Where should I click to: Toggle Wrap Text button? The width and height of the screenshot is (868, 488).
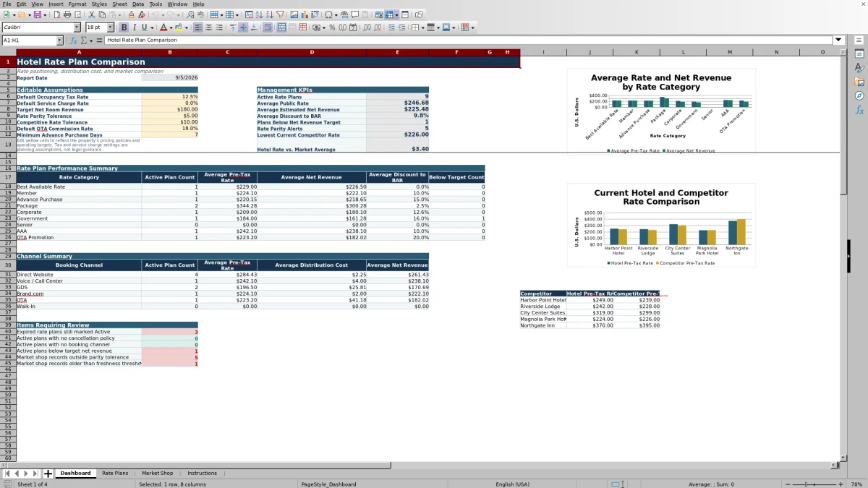click(268, 27)
